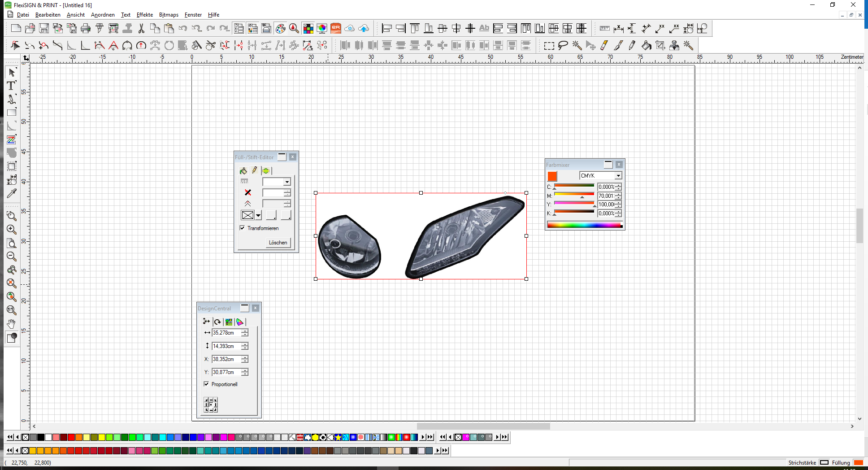Open the Bitmaps menu
The image size is (868, 470).
click(x=169, y=15)
